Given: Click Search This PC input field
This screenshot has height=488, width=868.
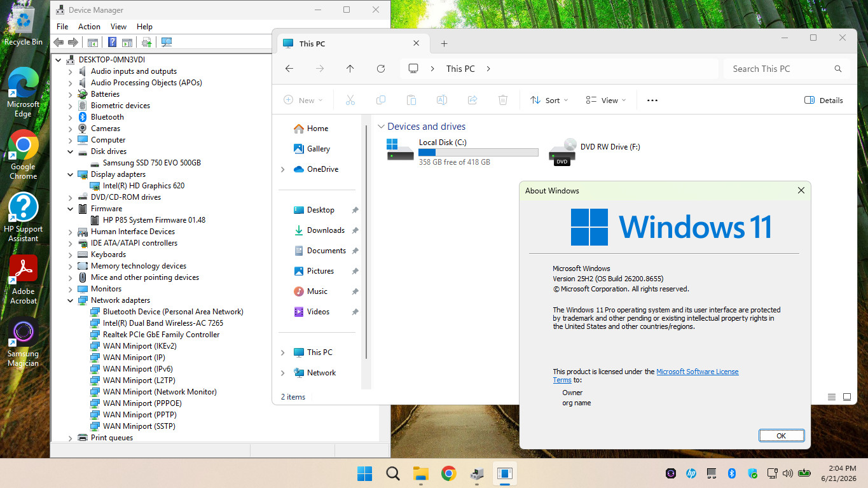Looking at the screenshot, I should point(787,69).
